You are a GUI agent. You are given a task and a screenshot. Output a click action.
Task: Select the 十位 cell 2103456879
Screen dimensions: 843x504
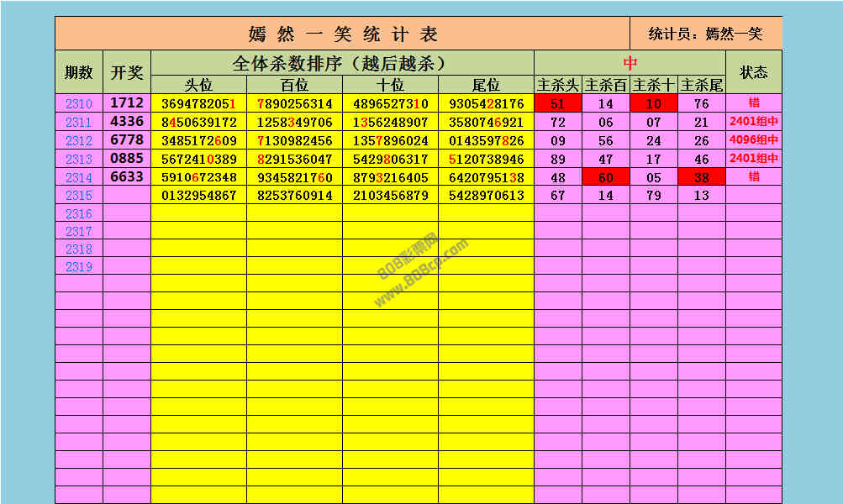[x=390, y=196]
